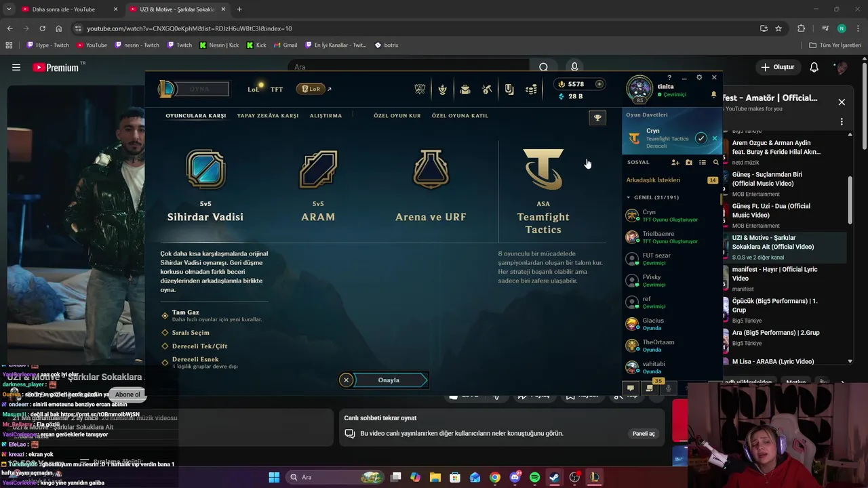Image resolution: width=868 pixels, height=488 pixels.
Task: Create new friends folder in social panel
Action: tap(689, 163)
